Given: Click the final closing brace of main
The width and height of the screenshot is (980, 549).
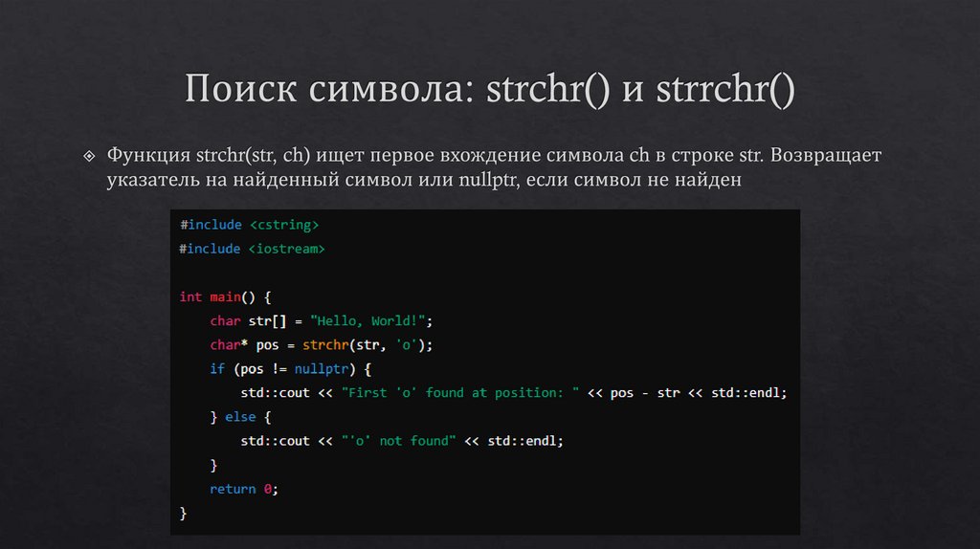Looking at the screenshot, I should pyautogui.click(x=183, y=514).
